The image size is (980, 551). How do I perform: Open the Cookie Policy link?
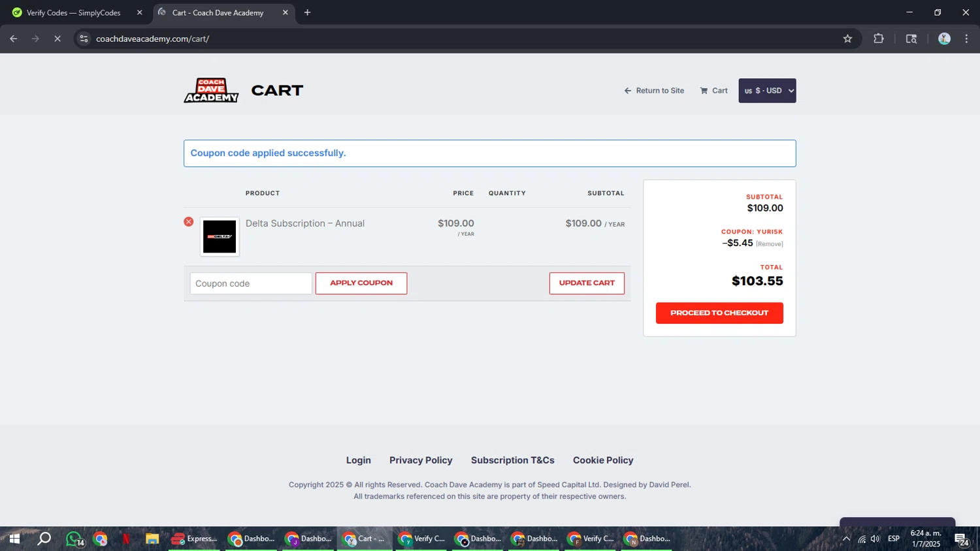[603, 460]
